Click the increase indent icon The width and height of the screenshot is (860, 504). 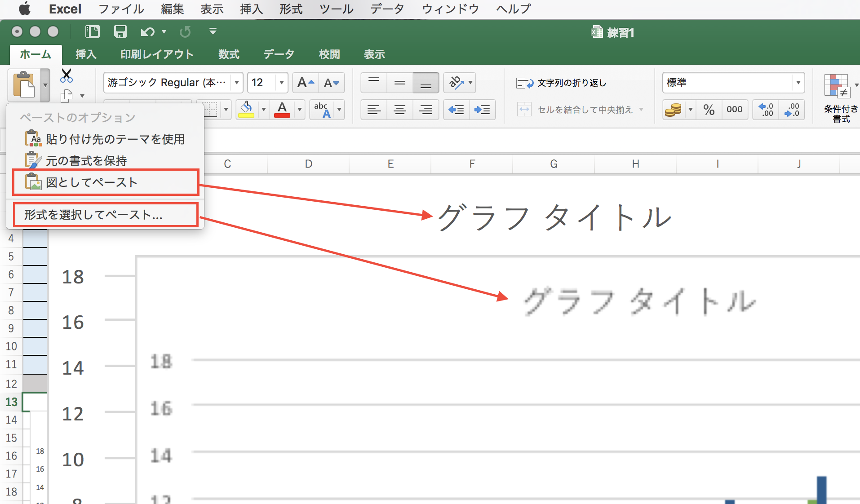[482, 110]
